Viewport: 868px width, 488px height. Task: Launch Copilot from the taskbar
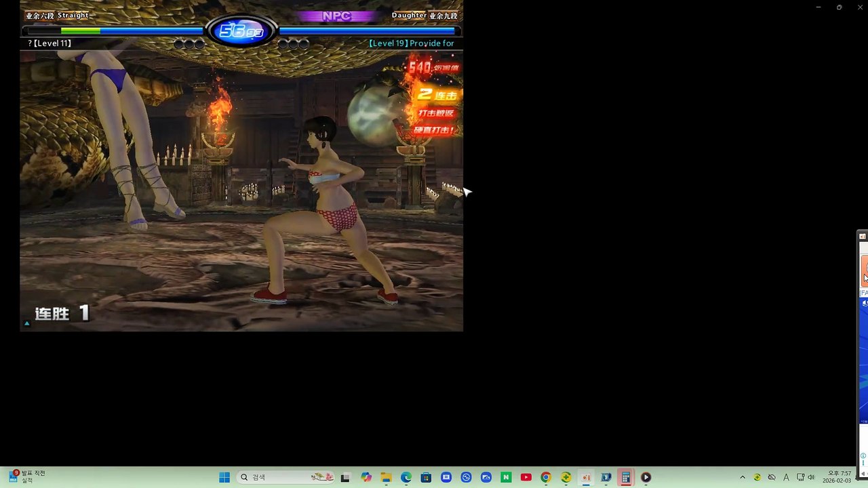[366, 477]
